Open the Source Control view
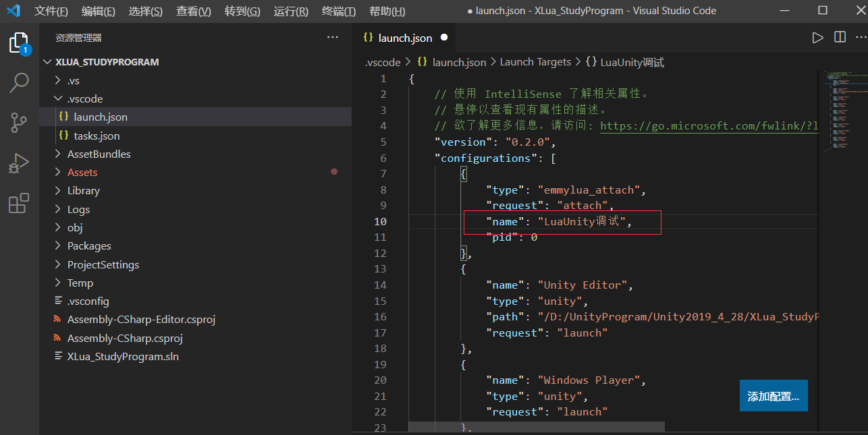The image size is (868, 435). coord(19,123)
